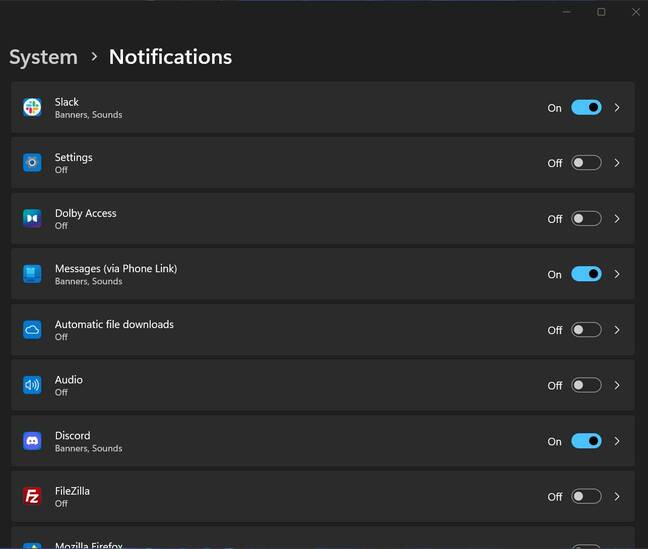Minimize the Settings window
The width and height of the screenshot is (648, 549).
coord(567,12)
